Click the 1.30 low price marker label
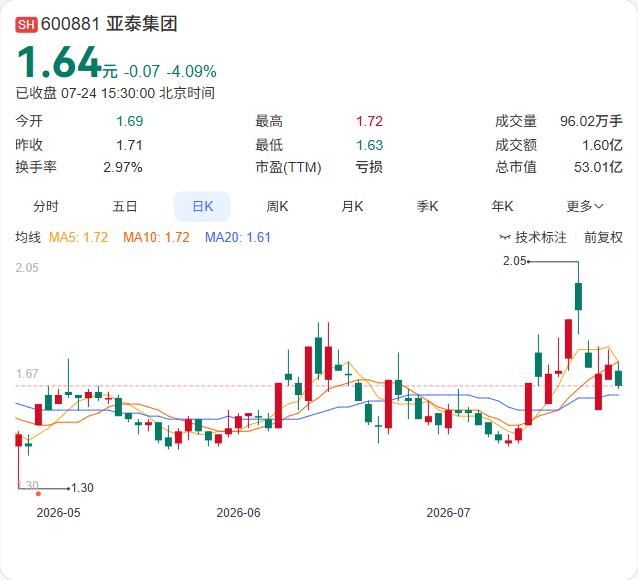This screenshot has height=580, width=638. point(82,488)
